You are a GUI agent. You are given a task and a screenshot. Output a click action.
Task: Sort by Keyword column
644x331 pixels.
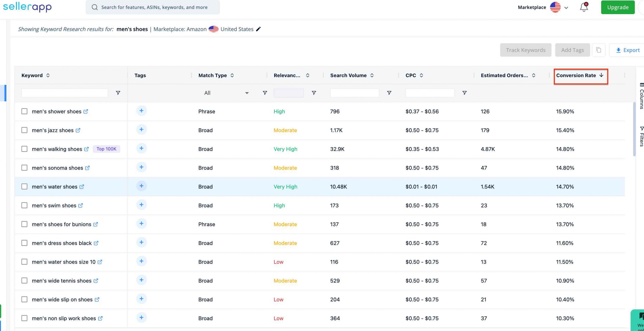tap(48, 75)
